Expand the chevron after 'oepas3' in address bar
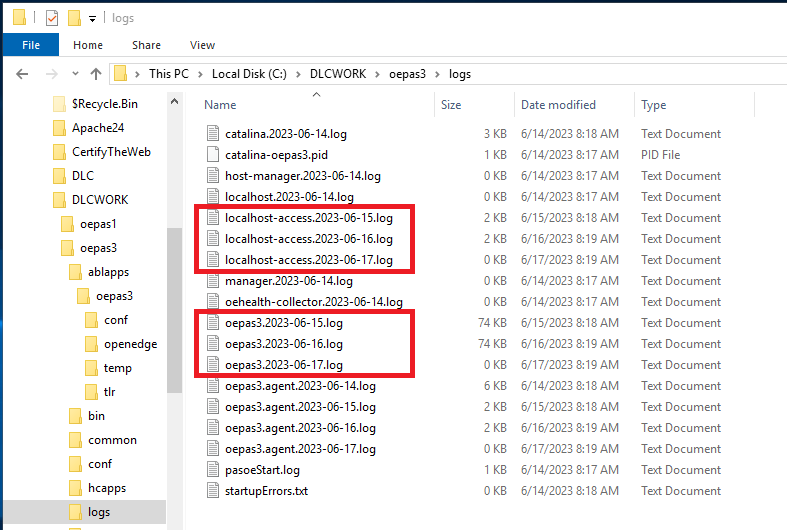Screen dimensions: 787x530 437,74
